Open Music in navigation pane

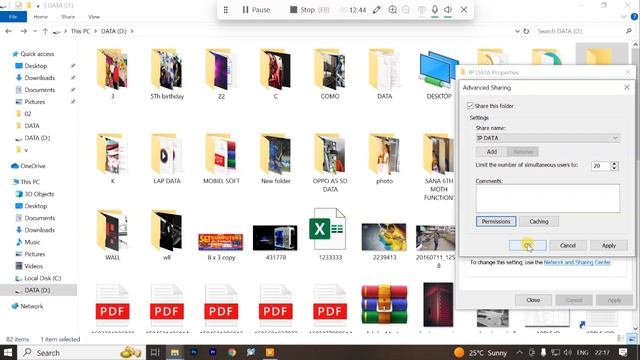click(32, 242)
